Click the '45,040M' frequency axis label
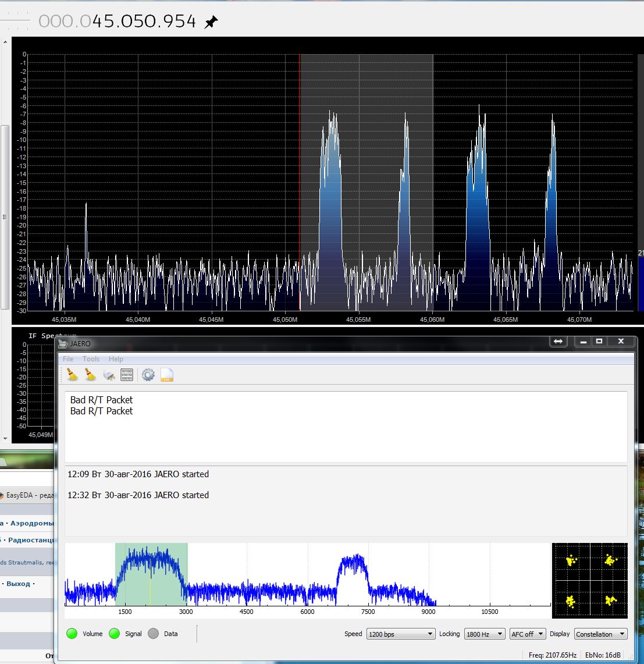644x664 pixels. [x=138, y=319]
